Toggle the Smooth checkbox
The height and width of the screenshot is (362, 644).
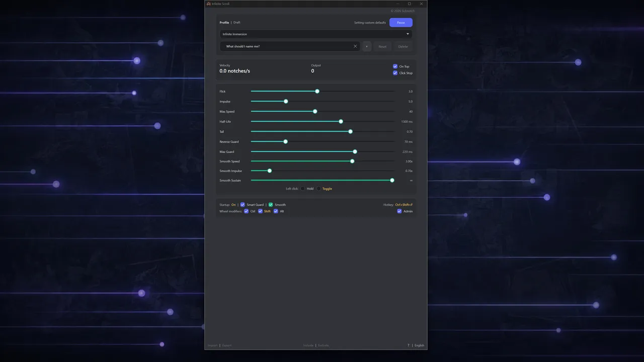(271, 205)
